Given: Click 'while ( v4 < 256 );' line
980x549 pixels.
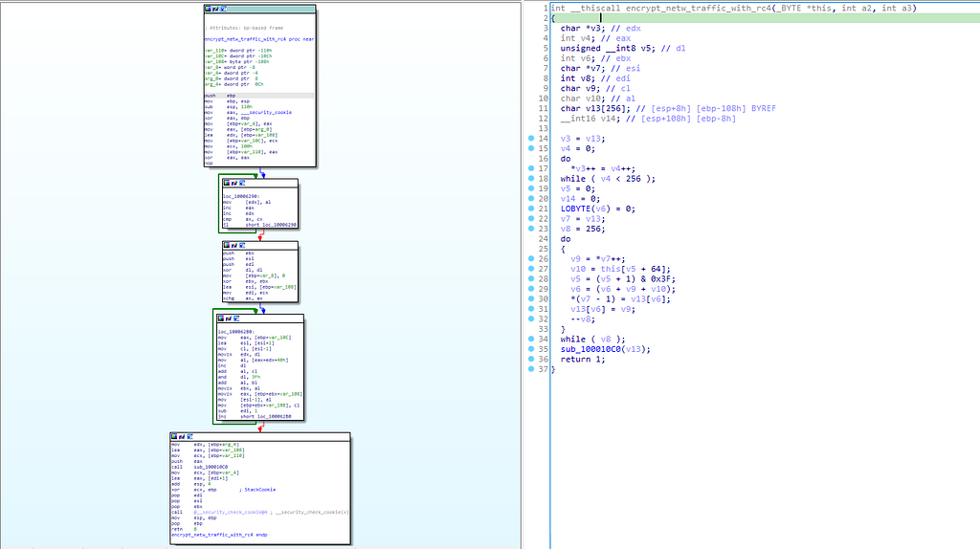Looking at the screenshot, I should pos(608,179).
